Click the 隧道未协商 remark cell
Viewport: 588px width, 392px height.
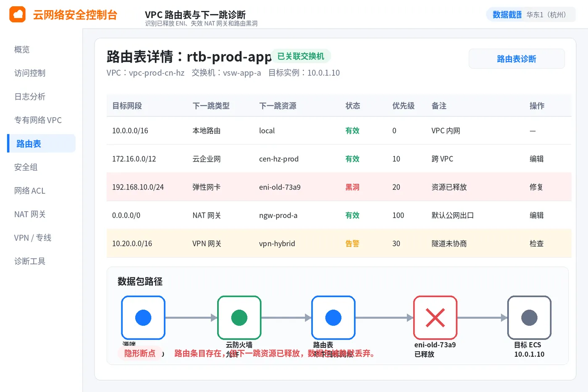click(x=449, y=243)
